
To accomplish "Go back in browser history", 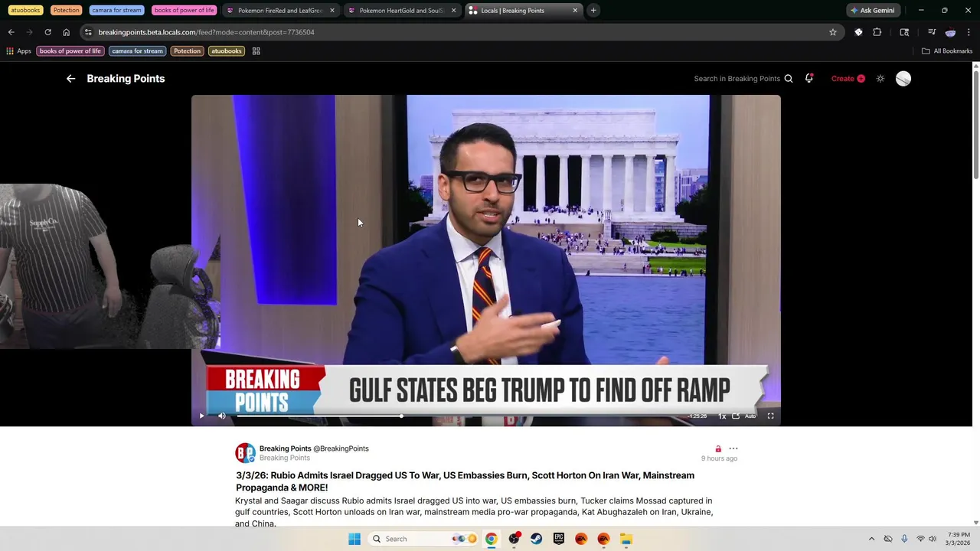I will (x=11, y=32).
